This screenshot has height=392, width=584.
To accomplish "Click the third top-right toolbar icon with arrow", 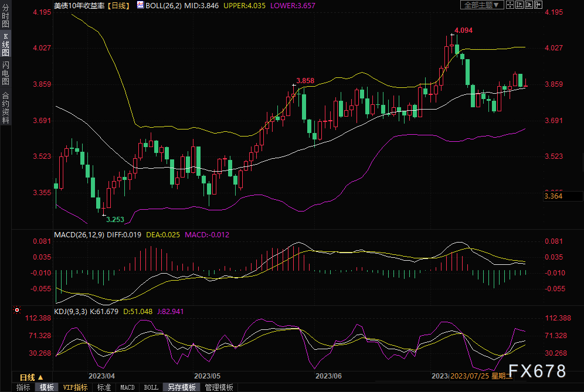I will coord(529,5).
